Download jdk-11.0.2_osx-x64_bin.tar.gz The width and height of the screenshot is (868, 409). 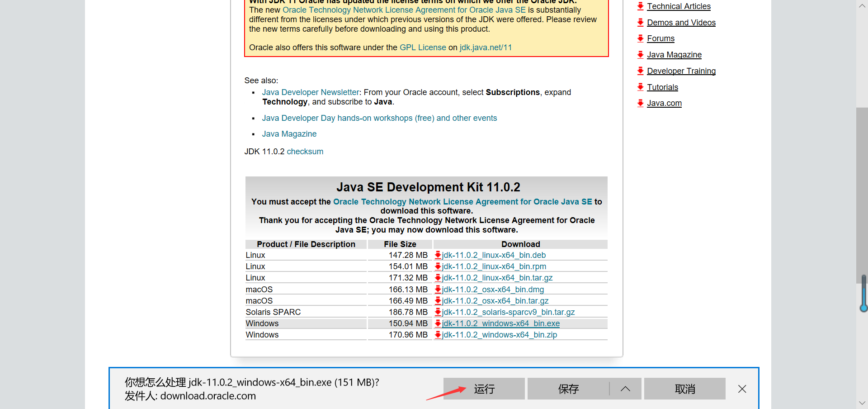pyautogui.click(x=495, y=301)
